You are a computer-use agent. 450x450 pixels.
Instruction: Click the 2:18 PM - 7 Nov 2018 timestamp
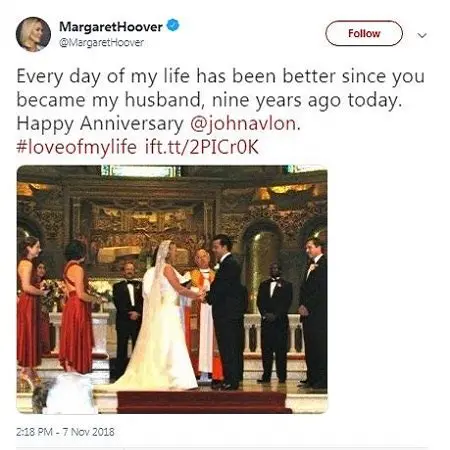pos(65,432)
